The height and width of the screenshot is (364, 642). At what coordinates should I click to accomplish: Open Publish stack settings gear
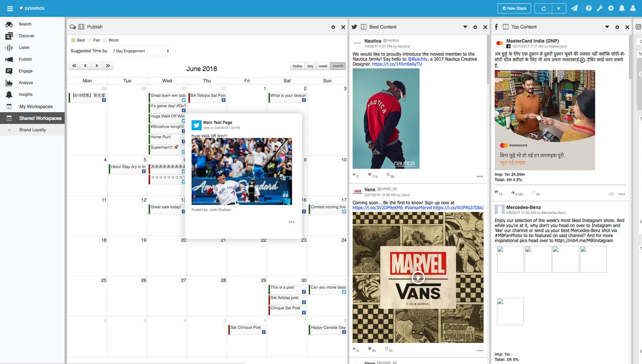click(333, 27)
